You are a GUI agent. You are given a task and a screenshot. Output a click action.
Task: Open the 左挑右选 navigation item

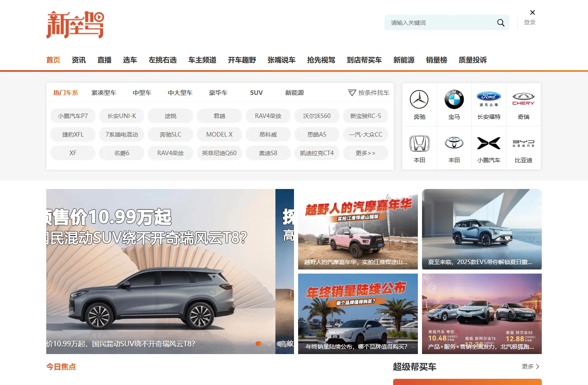pyautogui.click(x=163, y=60)
